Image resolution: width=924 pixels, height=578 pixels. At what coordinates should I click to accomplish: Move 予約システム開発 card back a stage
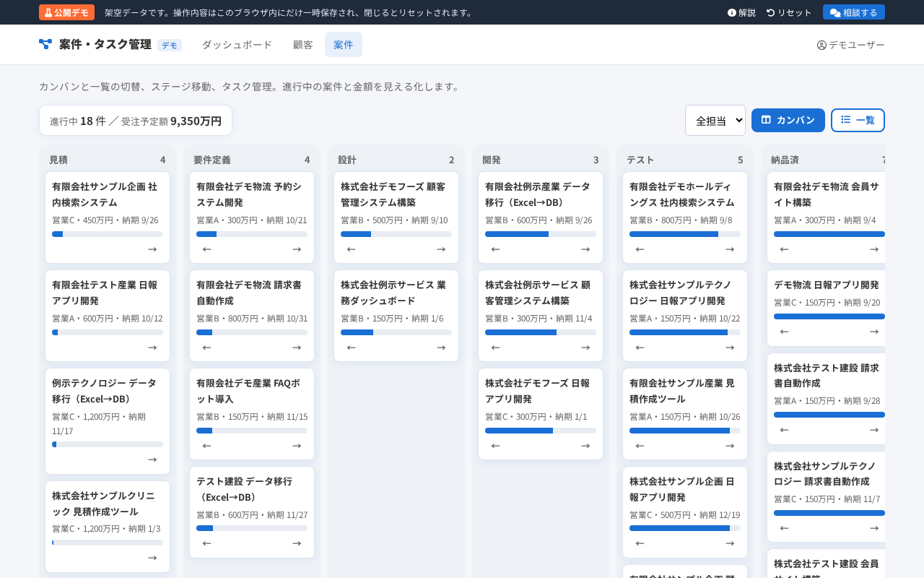[207, 249]
